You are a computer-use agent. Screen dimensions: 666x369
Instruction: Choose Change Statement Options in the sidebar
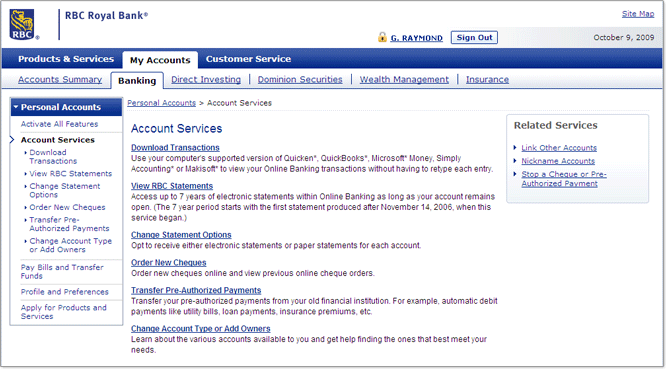tap(65, 190)
